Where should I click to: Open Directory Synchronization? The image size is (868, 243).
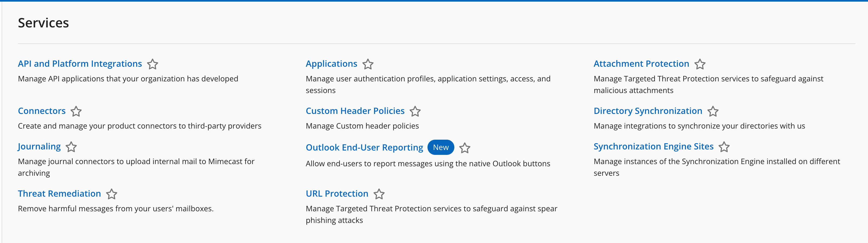coord(648,111)
